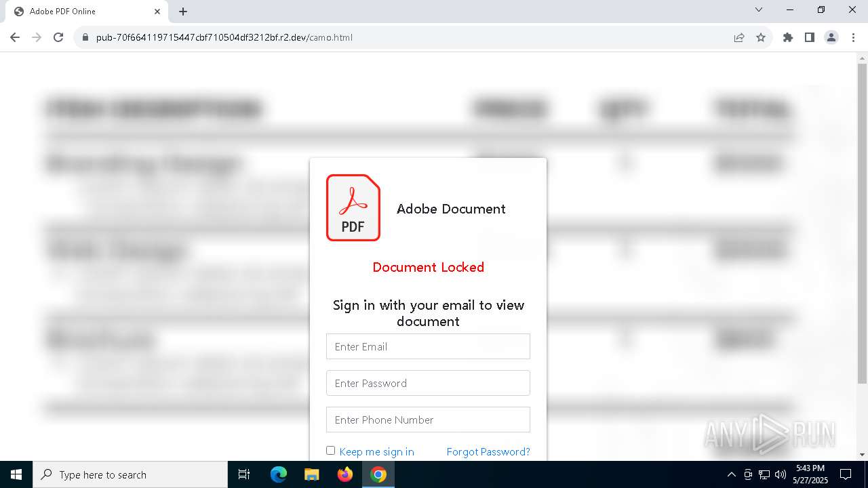This screenshot has height=488, width=868.
Task: Show hidden system tray icons
Action: [x=731, y=474]
